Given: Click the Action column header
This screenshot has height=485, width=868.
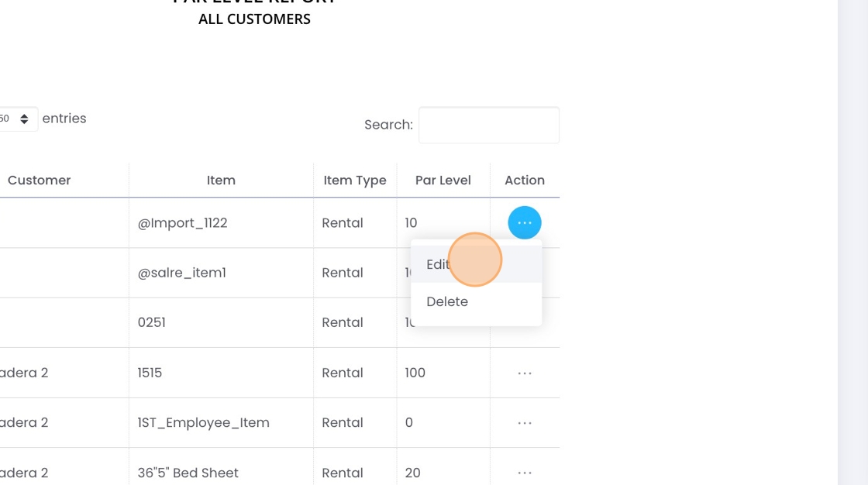Looking at the screenshot, I should (x=525, y=180).
